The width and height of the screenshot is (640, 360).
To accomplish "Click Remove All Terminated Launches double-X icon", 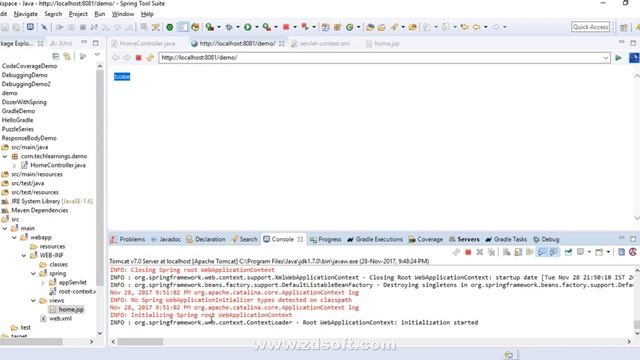I will pos(491,252).
